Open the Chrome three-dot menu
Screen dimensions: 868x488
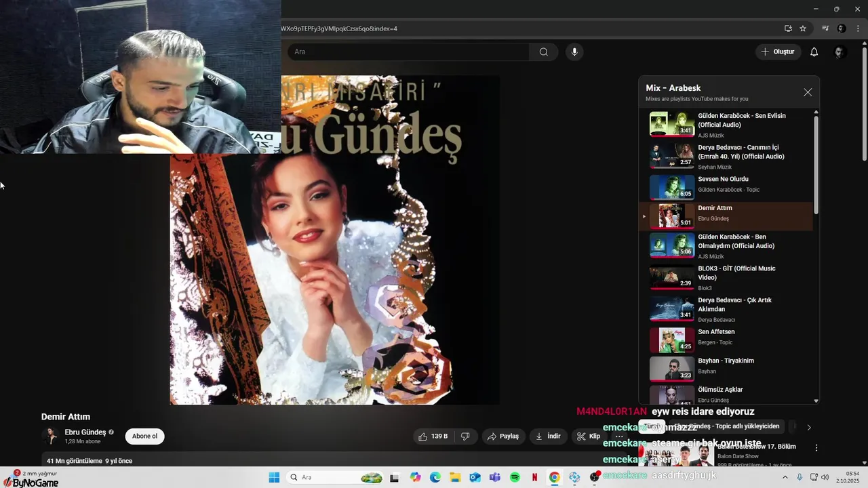pos(858,28)
